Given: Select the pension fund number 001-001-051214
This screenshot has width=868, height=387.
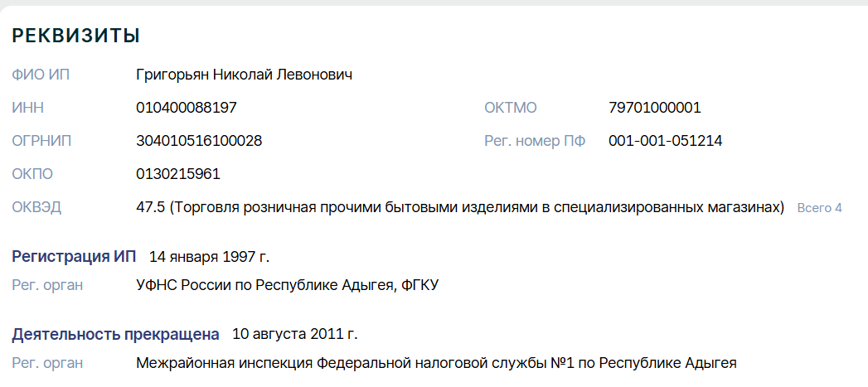Looking at the screenshot, I should pyautogui.click(x=665, y=141).
